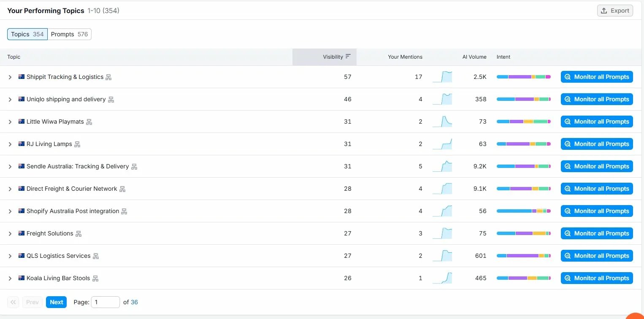
Task: Expand Sendle Australia: Tracking & Delivery row
Action: click(x=10, y=167)
